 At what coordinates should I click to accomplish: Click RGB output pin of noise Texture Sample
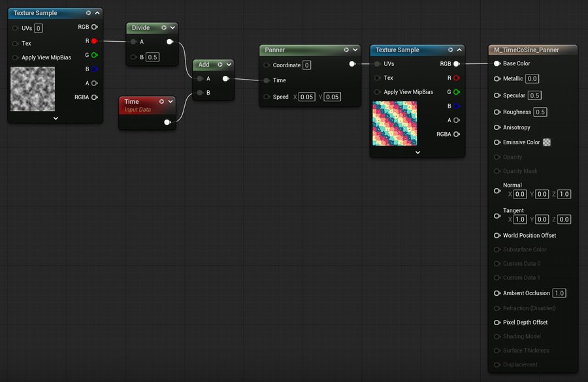pos(95,27)
